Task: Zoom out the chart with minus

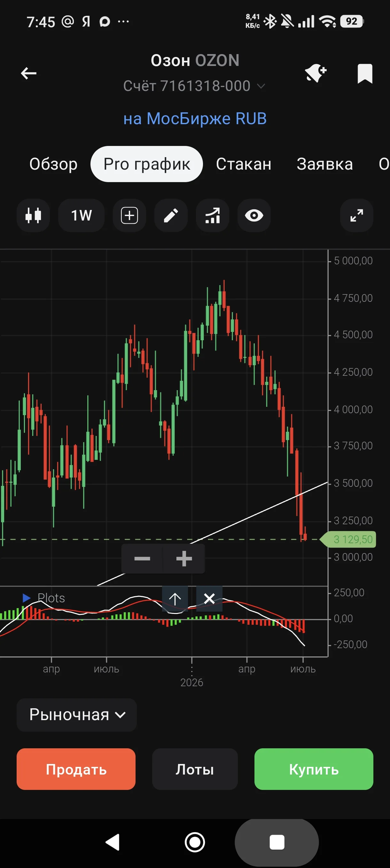Action: click(x=142, y=559)
